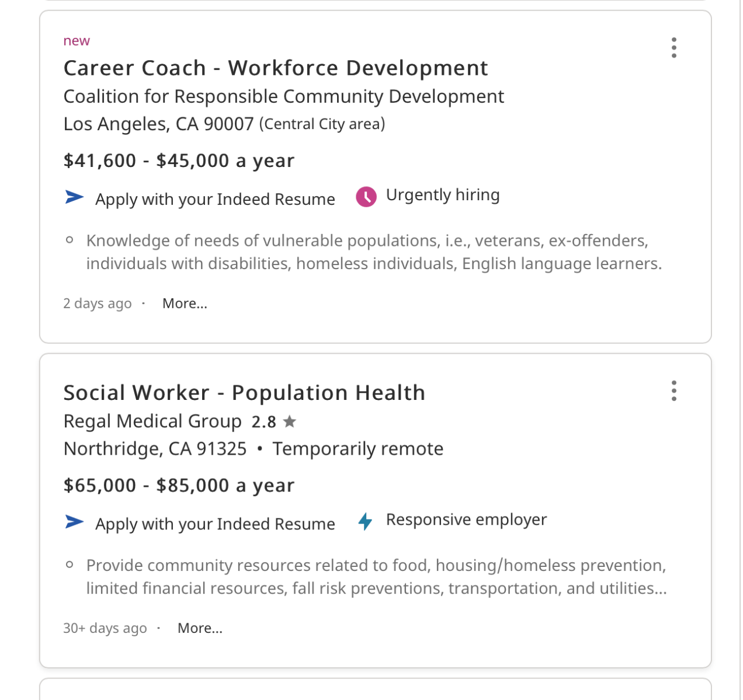This screenshot has height=700, width=743.
Task: Click the Responsive employer label
Action: coord(466,520)
